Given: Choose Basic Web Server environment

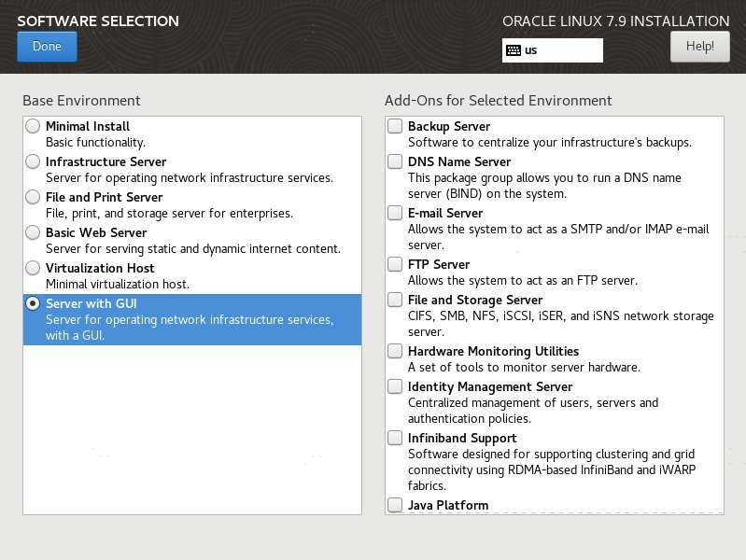Looking at the screenshot, I should coord(34,232).
